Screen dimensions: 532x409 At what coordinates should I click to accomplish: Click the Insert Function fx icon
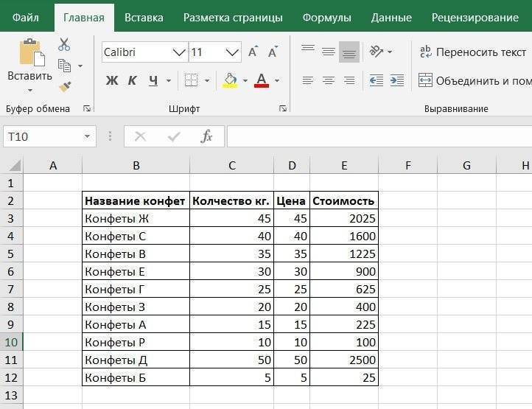click(x=207, y=136)
